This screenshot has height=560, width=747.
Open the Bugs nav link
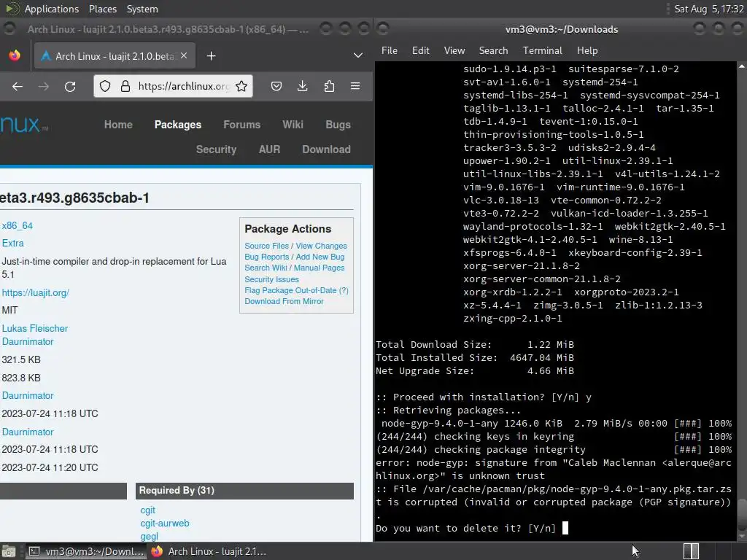click(x=338, y=125)
